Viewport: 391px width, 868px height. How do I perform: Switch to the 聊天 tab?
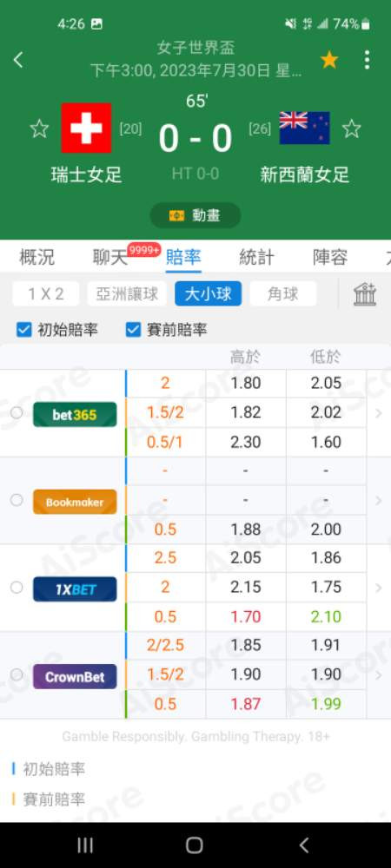[110, 258]
